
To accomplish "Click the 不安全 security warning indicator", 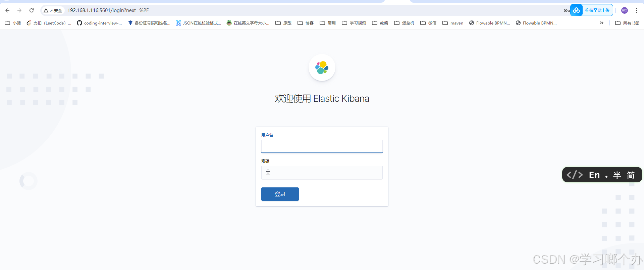I will pos(53,10).
